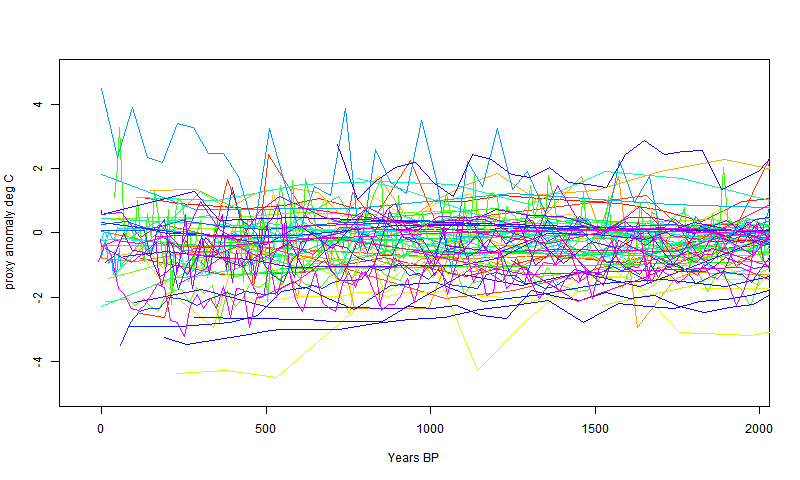
Task: Click the yellow line's right end near -3
Action: tap(767, 332)
